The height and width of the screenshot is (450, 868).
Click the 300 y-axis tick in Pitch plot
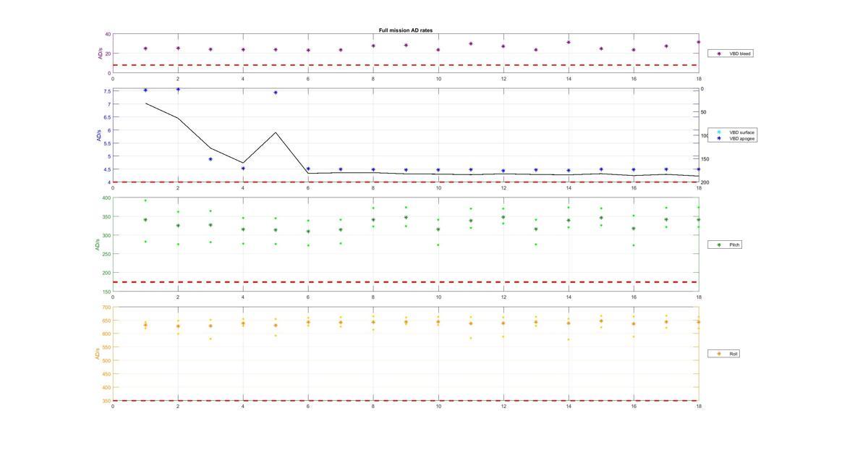tap(106, 235)
